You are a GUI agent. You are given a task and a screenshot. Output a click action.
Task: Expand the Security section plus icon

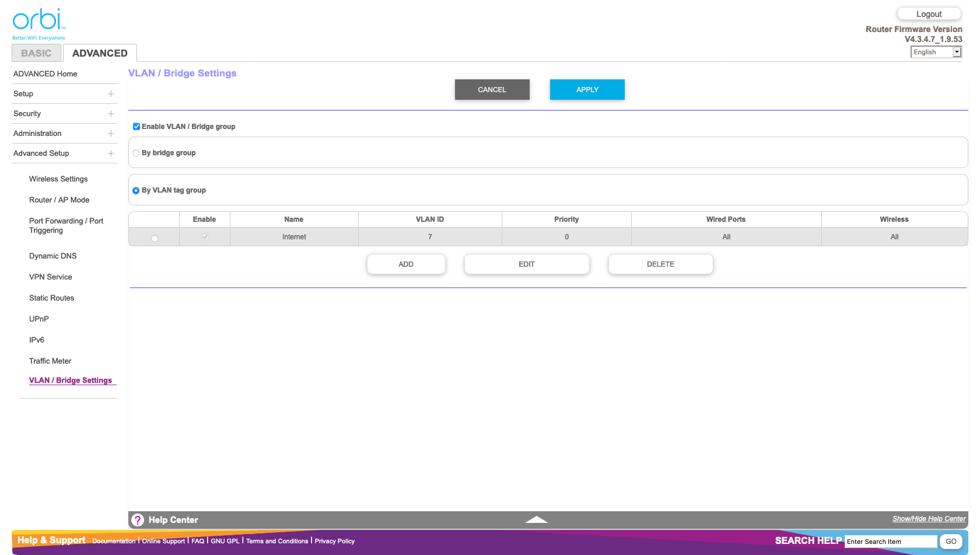point(111,114)
